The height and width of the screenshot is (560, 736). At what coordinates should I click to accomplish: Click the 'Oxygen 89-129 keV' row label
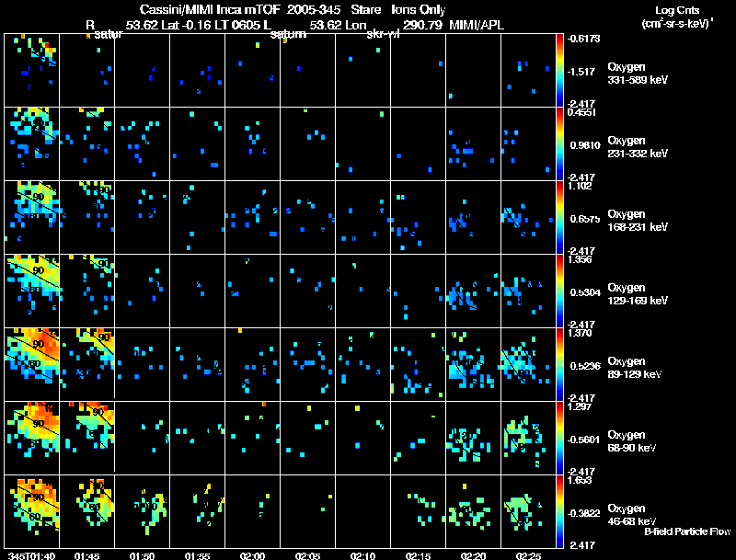pyautogui.click(x=635, y=368)
